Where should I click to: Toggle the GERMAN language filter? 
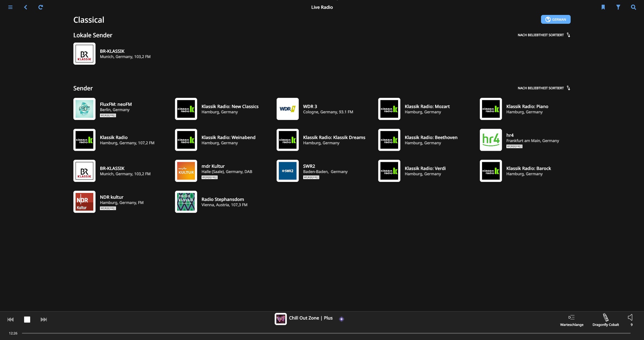[x=555, y=19]
